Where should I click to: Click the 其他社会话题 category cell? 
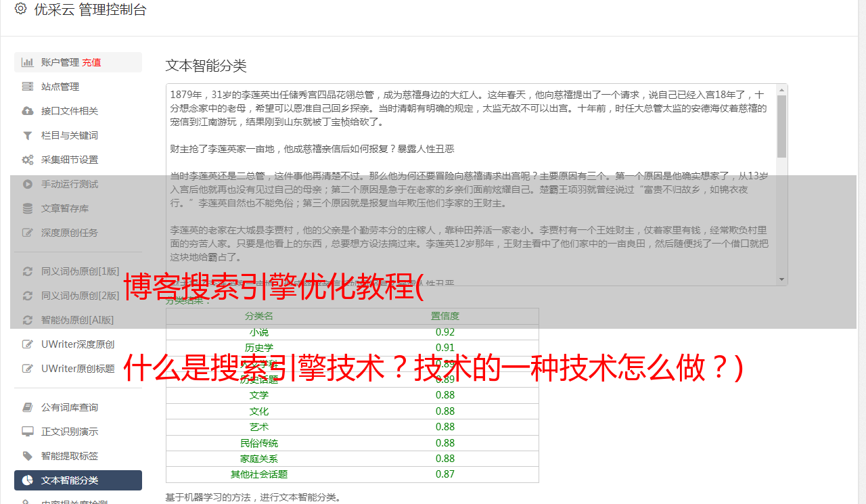[259, 474]
